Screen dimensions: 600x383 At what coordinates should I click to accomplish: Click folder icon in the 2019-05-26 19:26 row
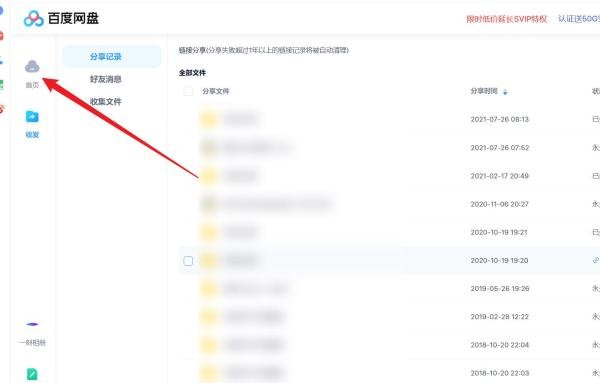[209, 288]
